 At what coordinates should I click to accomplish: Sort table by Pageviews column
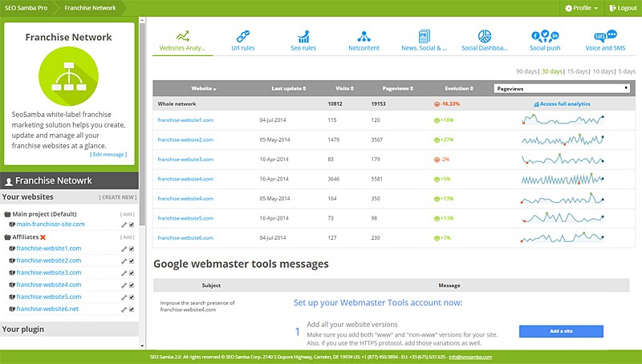coord(397,88)
